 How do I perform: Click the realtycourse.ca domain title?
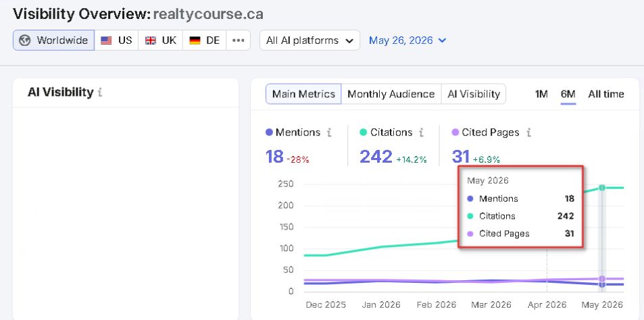coord(208,14)
